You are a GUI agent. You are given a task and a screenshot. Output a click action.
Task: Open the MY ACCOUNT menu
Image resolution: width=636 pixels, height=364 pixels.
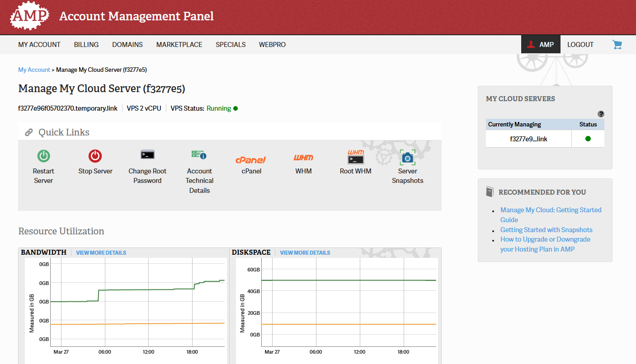coord(39,45)
